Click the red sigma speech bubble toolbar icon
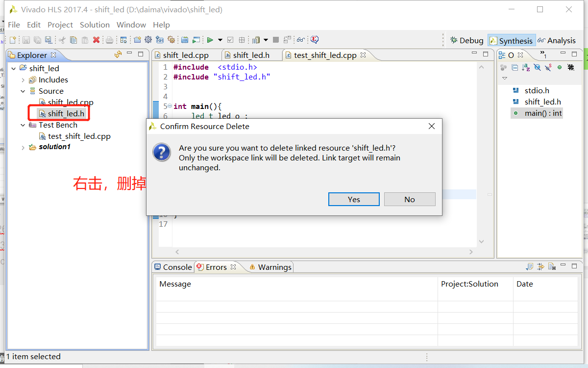This screenshot has width=588, height=368. point(314,40)
